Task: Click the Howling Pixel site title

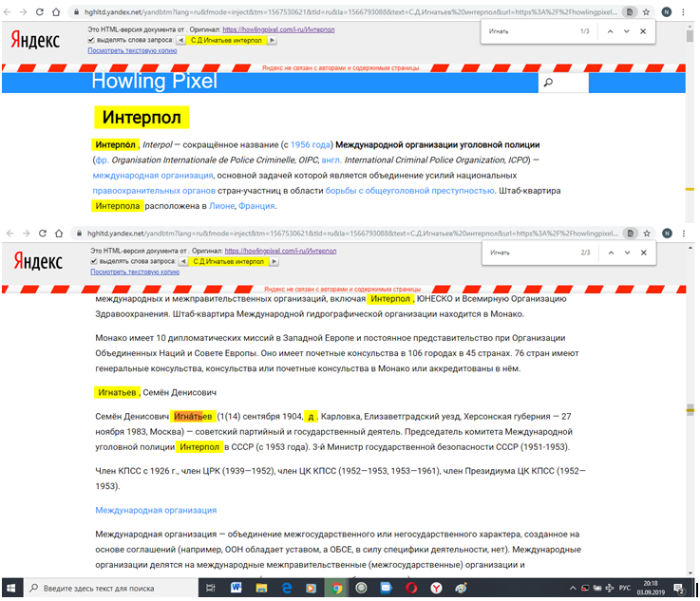Action: (x=155, y=82)
